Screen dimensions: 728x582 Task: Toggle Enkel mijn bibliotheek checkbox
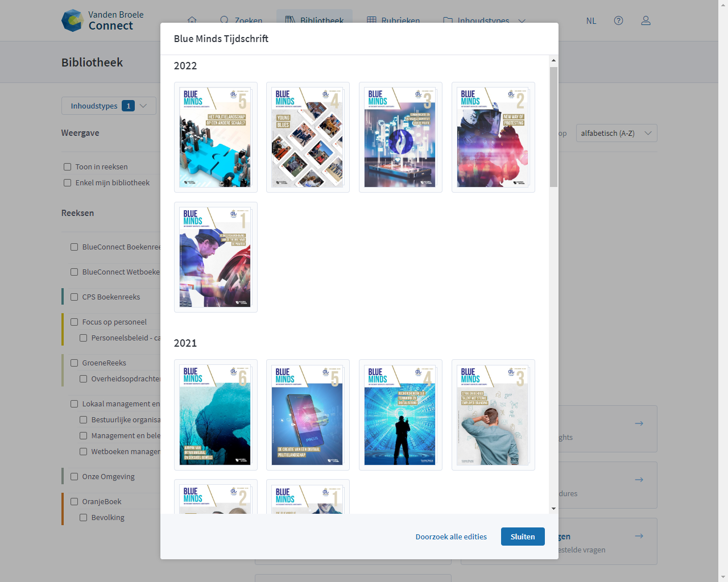click(x=68, y=182)
